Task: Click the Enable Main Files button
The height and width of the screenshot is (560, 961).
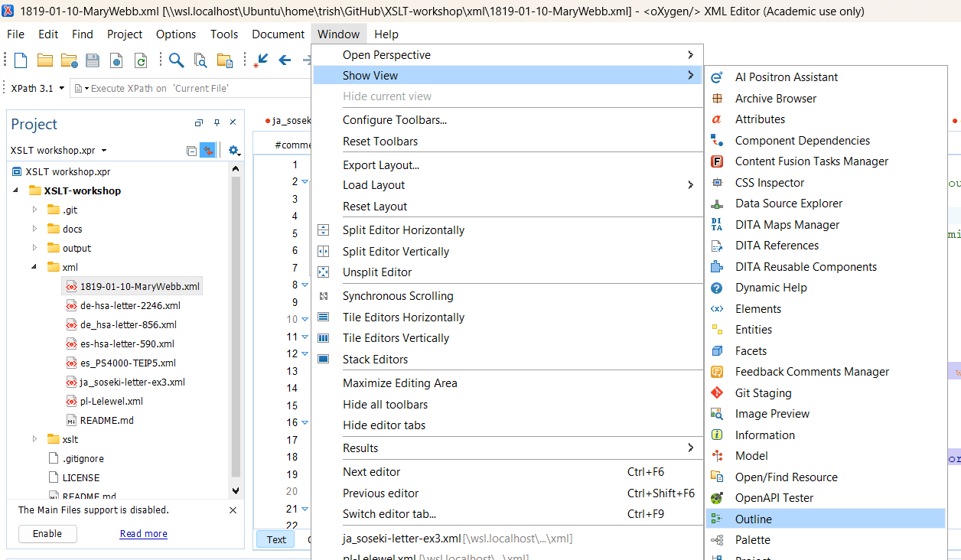Action: point(47,534)
